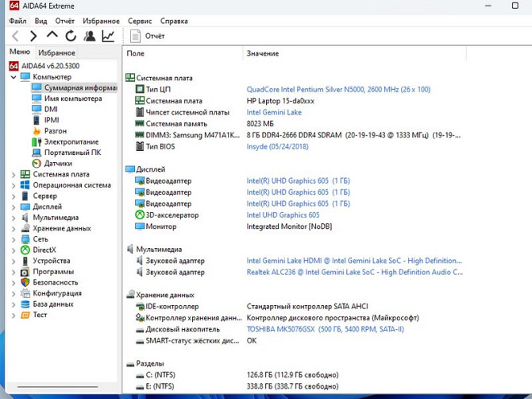Select AIDA64 v6.20.5300 root item

(x=44, y=66)
